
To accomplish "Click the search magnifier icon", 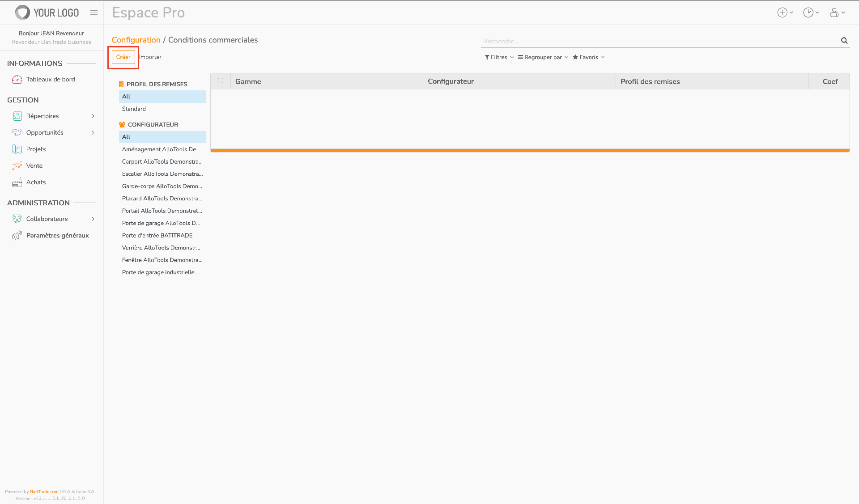I will 844,41.
